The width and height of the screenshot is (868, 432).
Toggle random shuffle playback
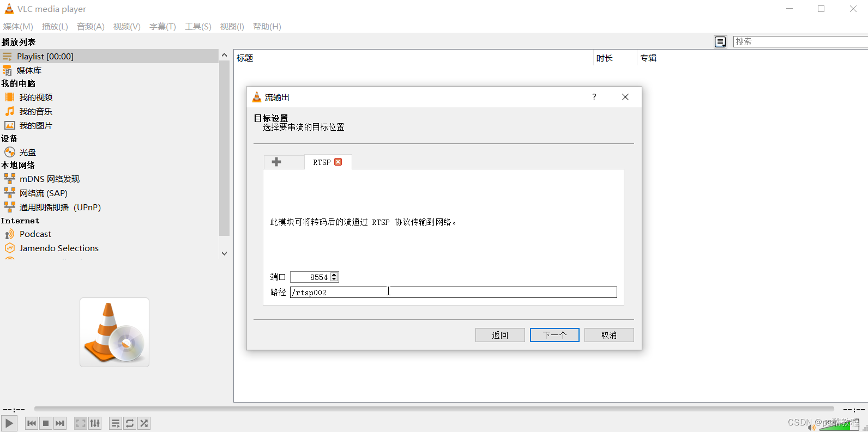tap(144, 423)
